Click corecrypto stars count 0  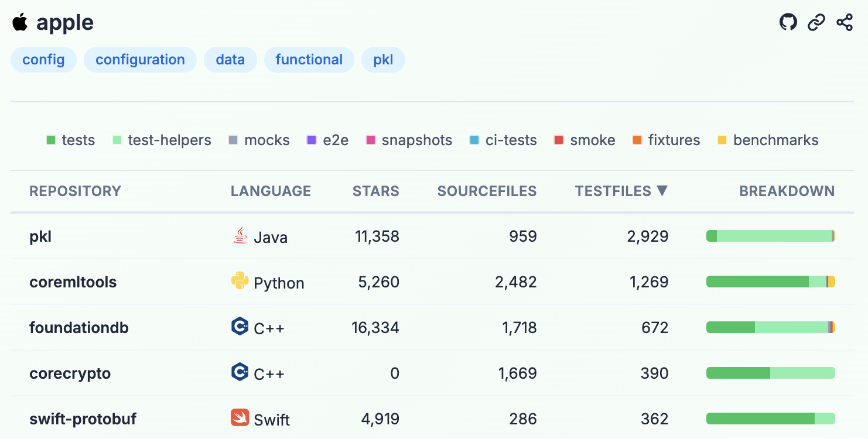[395, 373]
